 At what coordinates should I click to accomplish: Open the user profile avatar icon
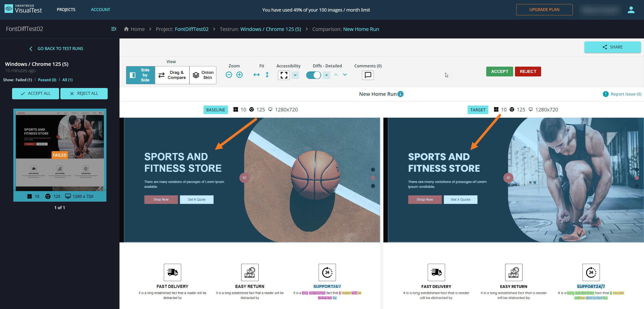tap(631, 10)
